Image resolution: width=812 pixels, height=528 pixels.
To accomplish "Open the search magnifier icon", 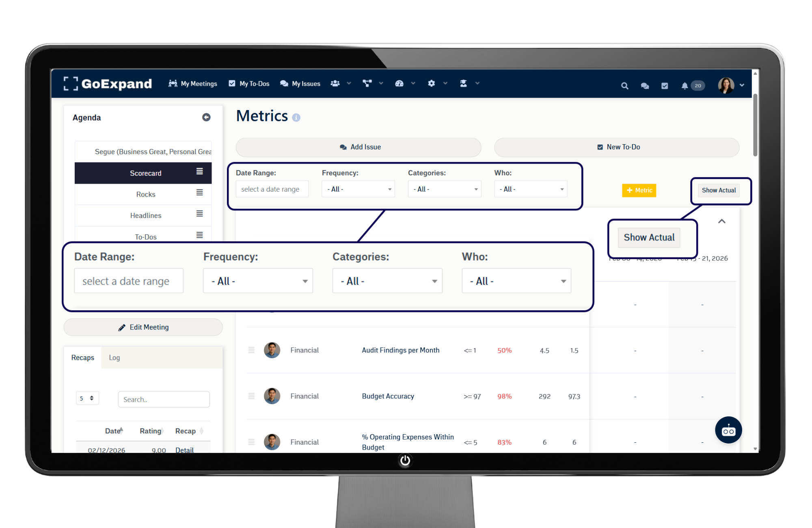I will (624, 86).
